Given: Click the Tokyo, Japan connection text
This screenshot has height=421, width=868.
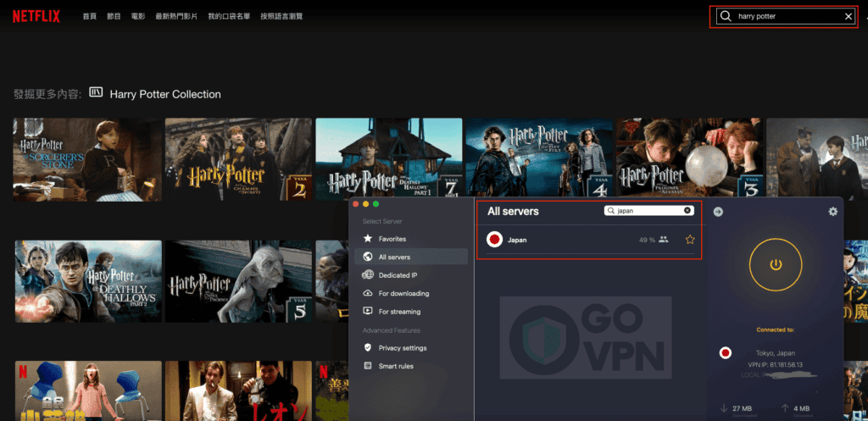Looking at the screenshot, I should [775, 353].
